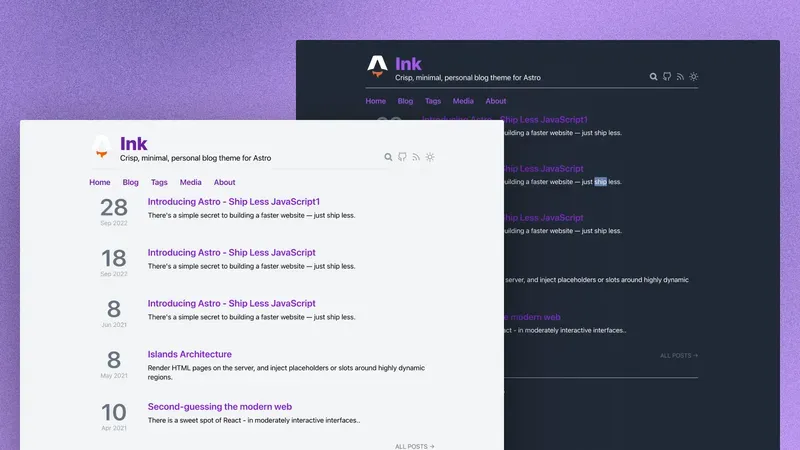
Task: Toggle the sun theme switch in the light window
Action: pos(430,157)
